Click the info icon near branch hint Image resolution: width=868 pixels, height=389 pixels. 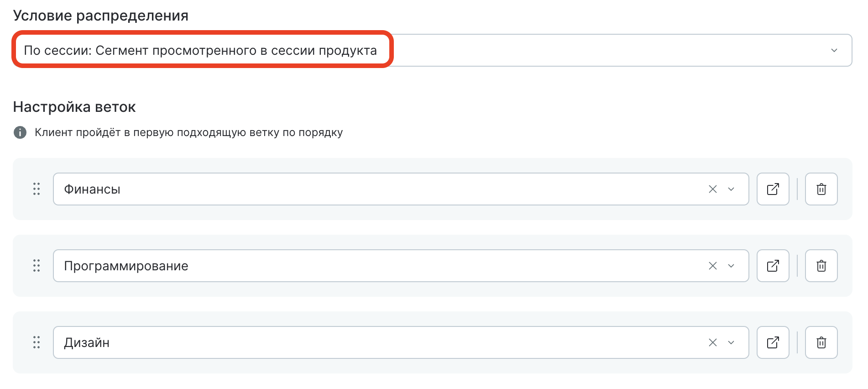pos(20,132)
